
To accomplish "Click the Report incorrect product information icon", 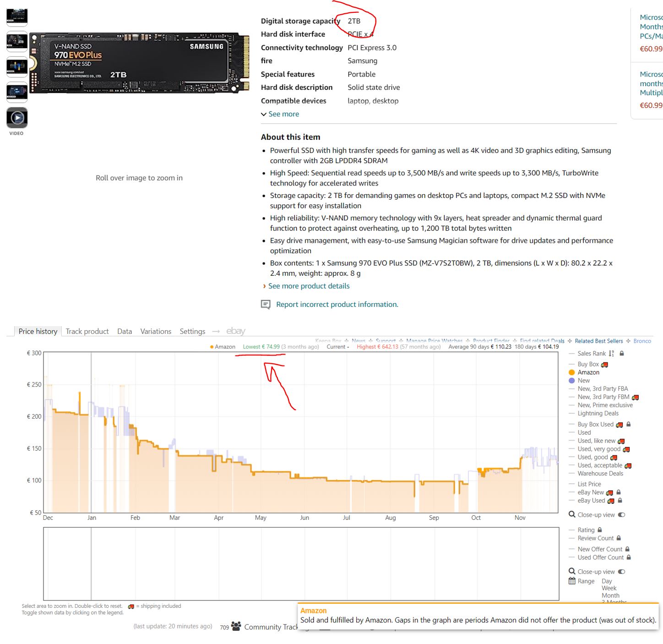I will click(x=266, y=305).
